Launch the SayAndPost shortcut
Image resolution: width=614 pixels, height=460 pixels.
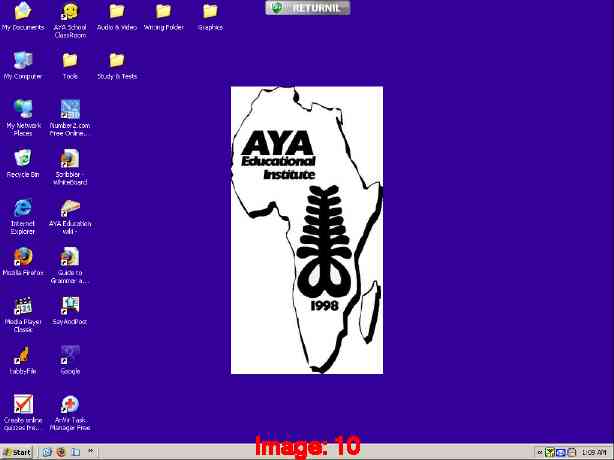click(x=70, y=311)
